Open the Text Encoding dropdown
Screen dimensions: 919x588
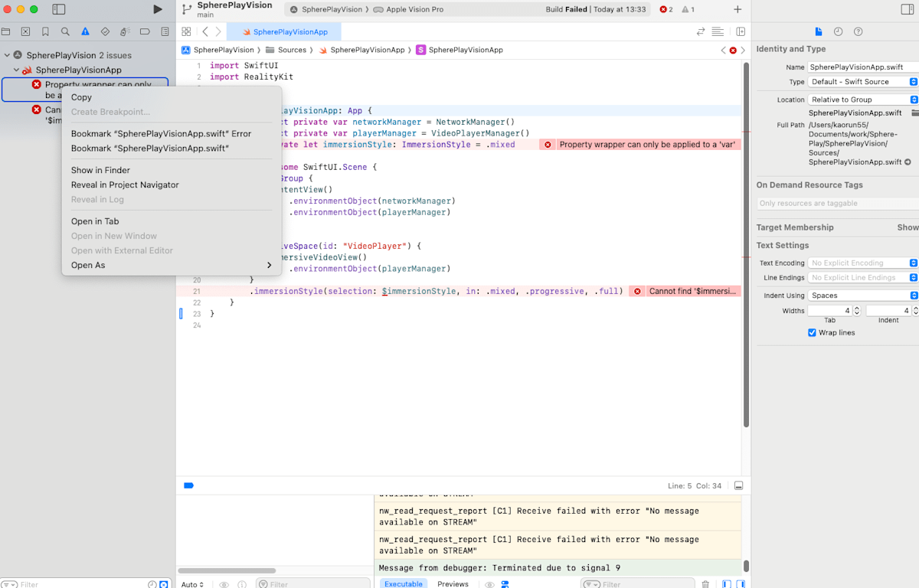[863, 263]
